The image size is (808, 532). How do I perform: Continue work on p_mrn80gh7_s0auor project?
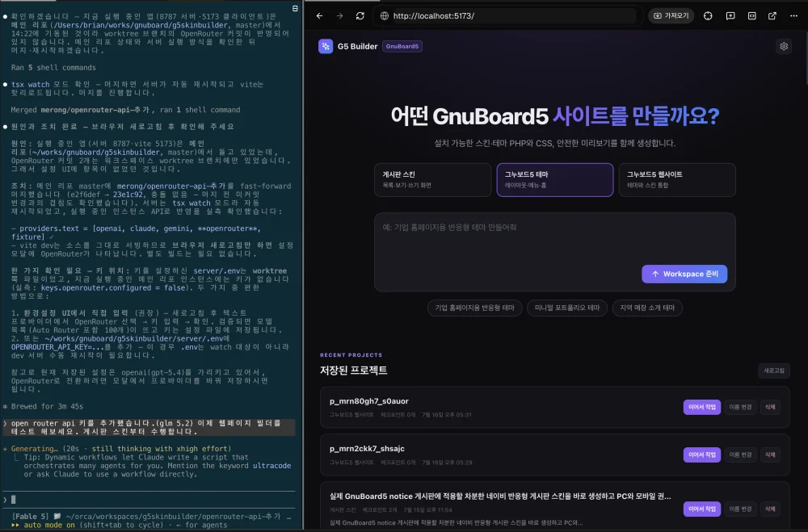point(702,408)
